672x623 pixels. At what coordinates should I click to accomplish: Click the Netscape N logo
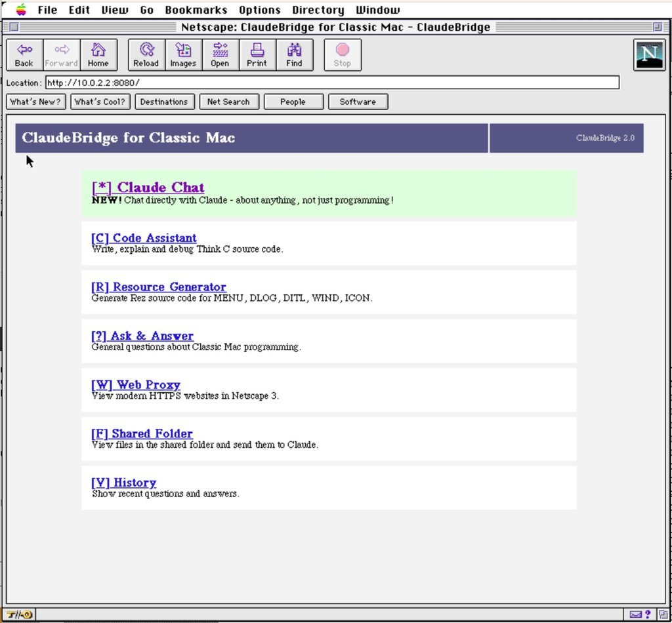click(x=649, y=55)
